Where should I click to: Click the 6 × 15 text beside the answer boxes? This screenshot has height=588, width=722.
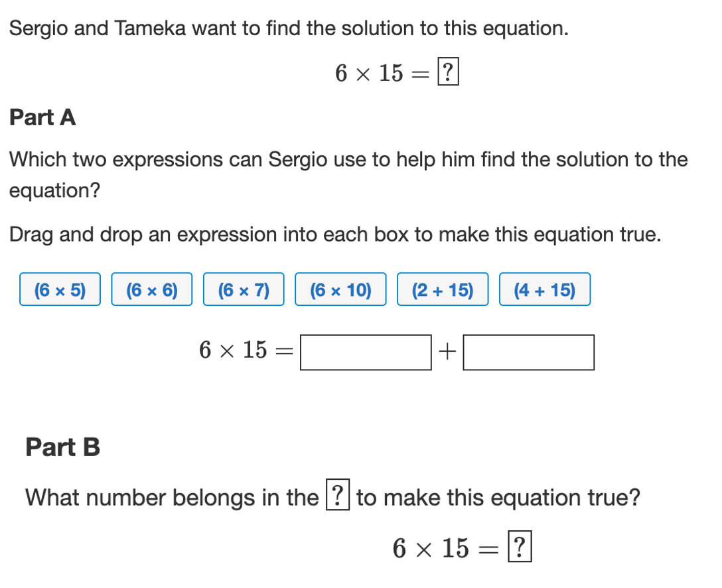(233, 350)
